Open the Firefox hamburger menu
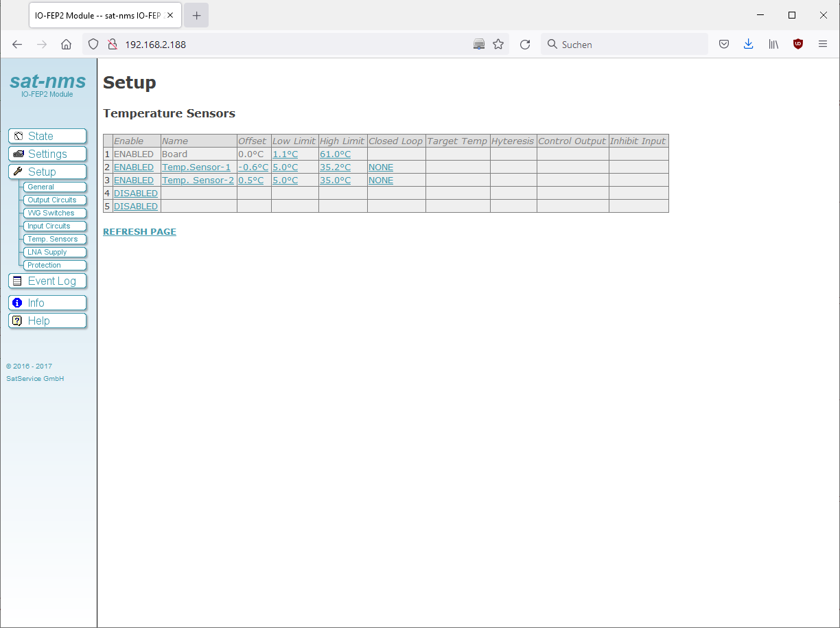Image resolution: width=840 pixels, height=628 pixels. click(x=823, y=45)
